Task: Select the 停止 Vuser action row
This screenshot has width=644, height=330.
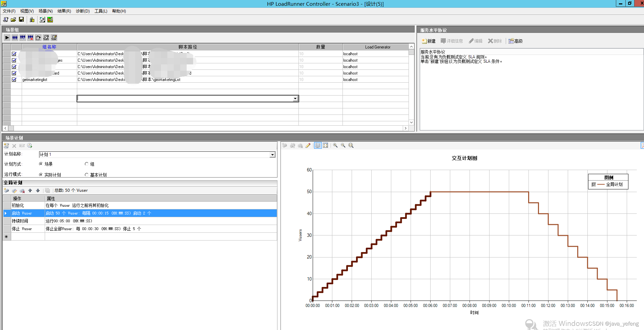Action: pos(140,229)
